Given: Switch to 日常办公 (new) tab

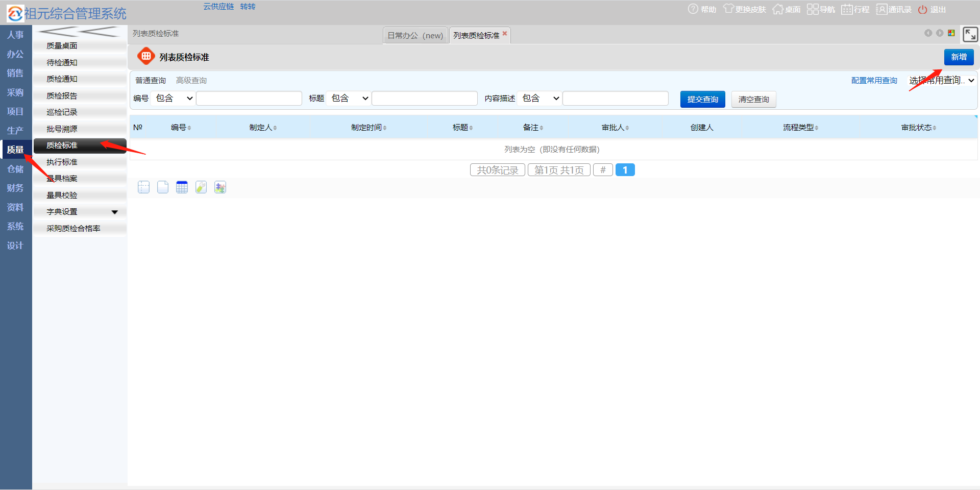Looking at the screenshot, I should (415, 35).
